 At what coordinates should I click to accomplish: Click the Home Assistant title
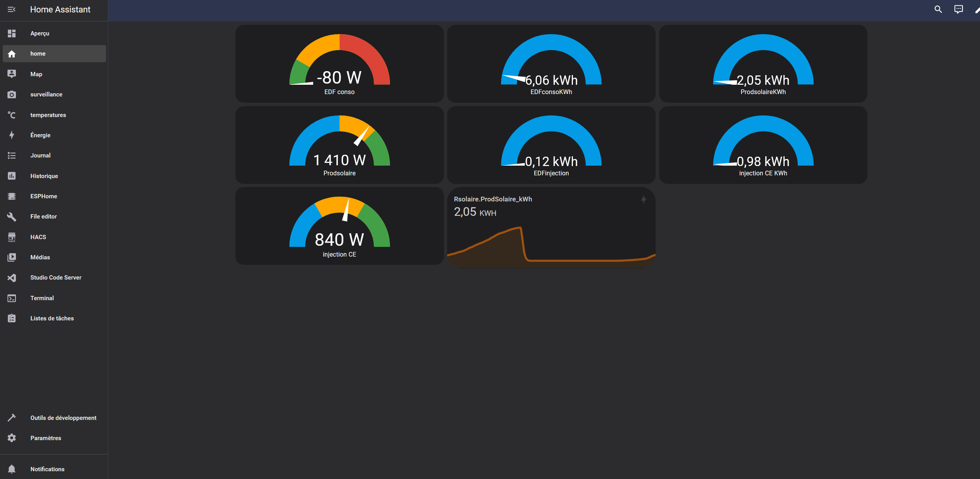(x=60, y=9)
